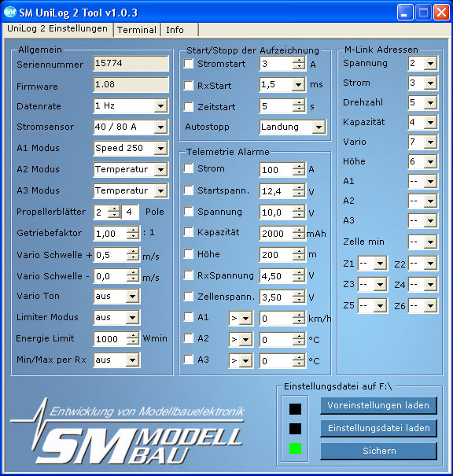Viewport: 453px width, 476px height.
Task: Open the Zelle min address dropdown
Action: 430,242
